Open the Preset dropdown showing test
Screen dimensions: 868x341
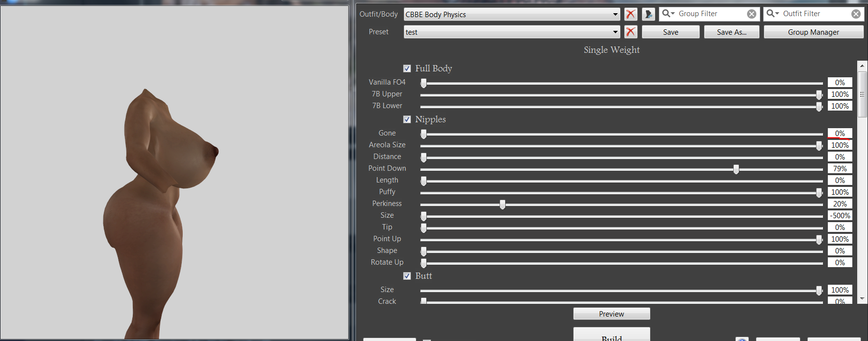pos(512,32)
